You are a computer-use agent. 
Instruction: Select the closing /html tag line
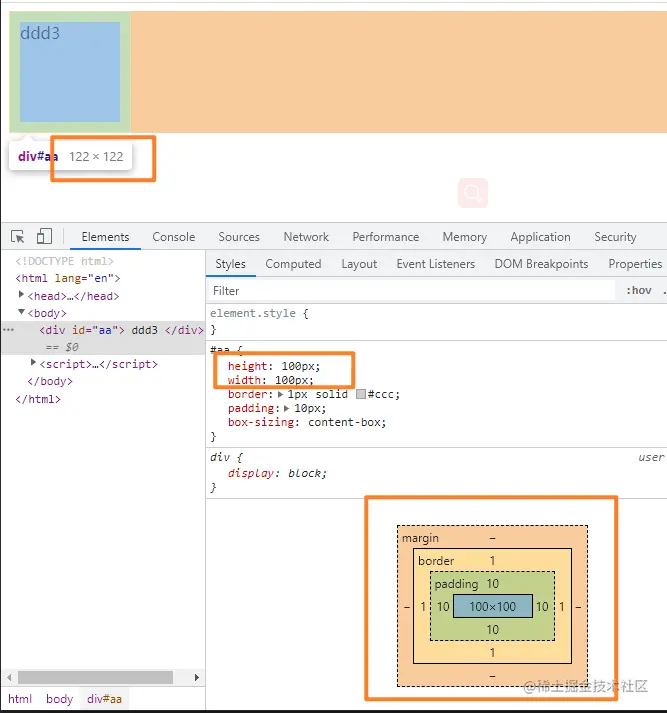point(38,399)
